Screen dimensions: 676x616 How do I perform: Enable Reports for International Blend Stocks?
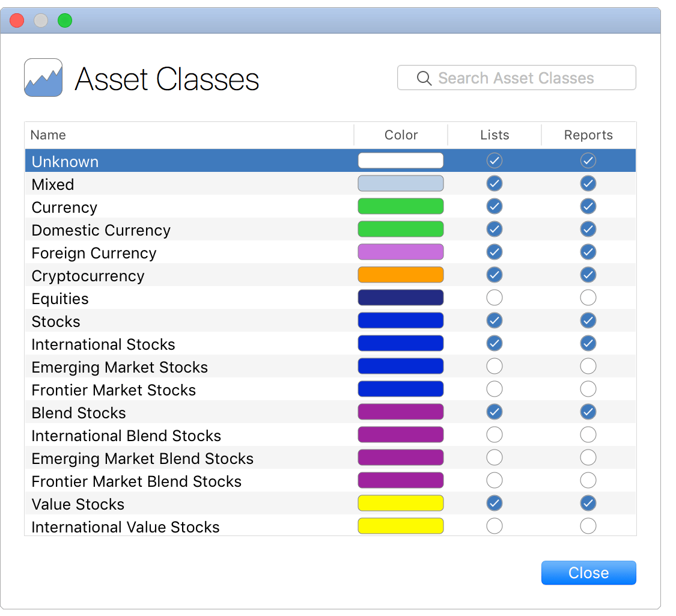(588, 435)
